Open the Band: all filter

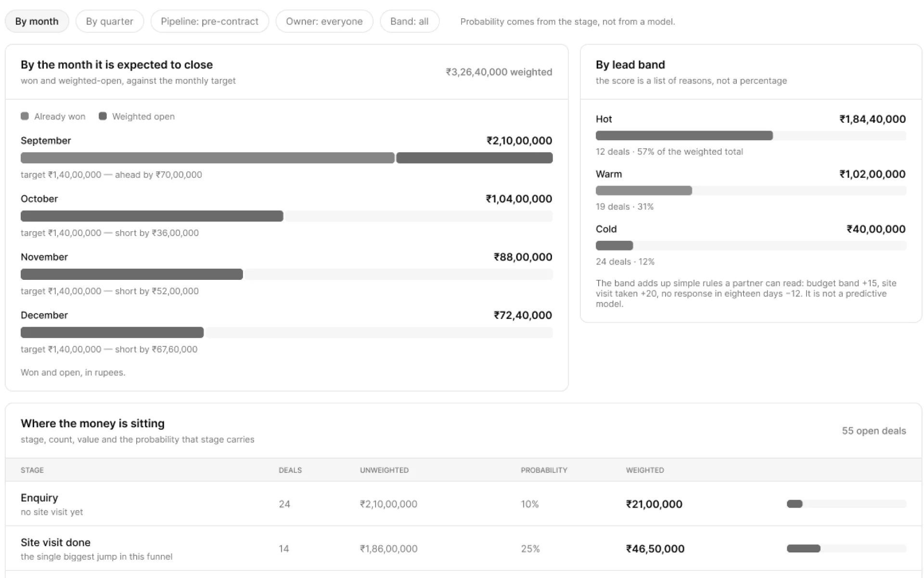tap(410, 21)
